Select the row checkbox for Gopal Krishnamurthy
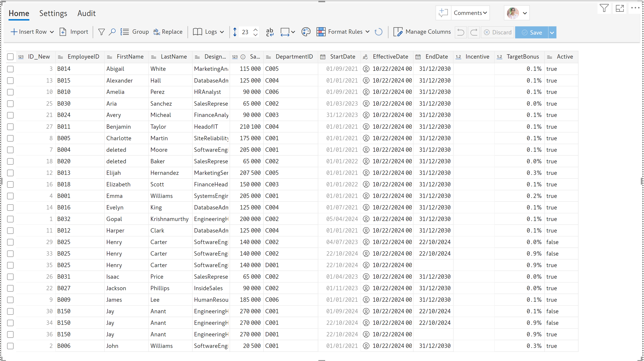The height and width of the screenshot is (361, 644). [10, 219]
